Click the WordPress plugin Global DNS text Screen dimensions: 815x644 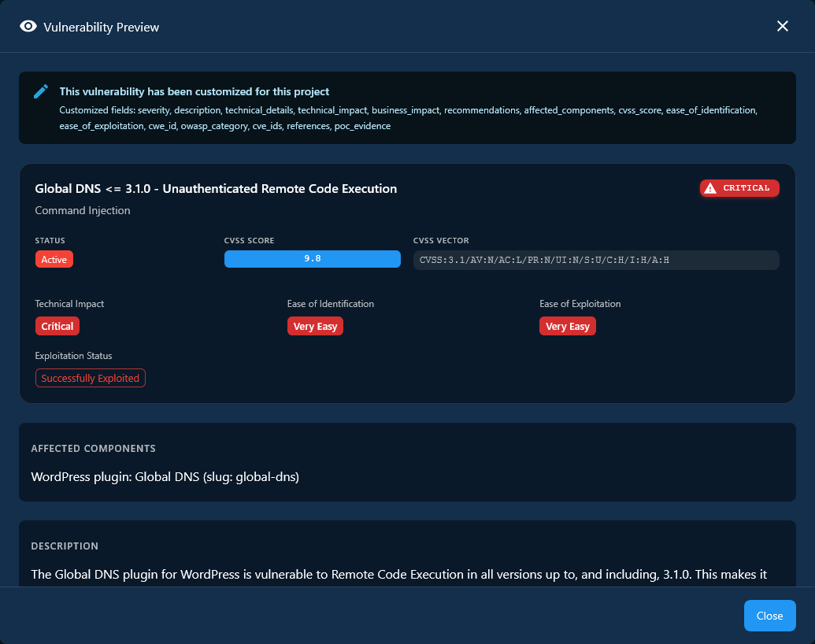click(165, 477)
